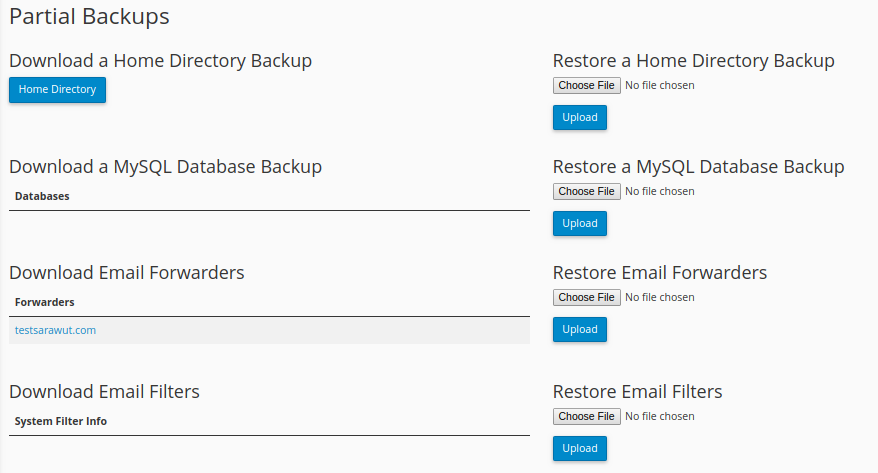Download forwarders for testsarawut.com

[x=55, y=330]
